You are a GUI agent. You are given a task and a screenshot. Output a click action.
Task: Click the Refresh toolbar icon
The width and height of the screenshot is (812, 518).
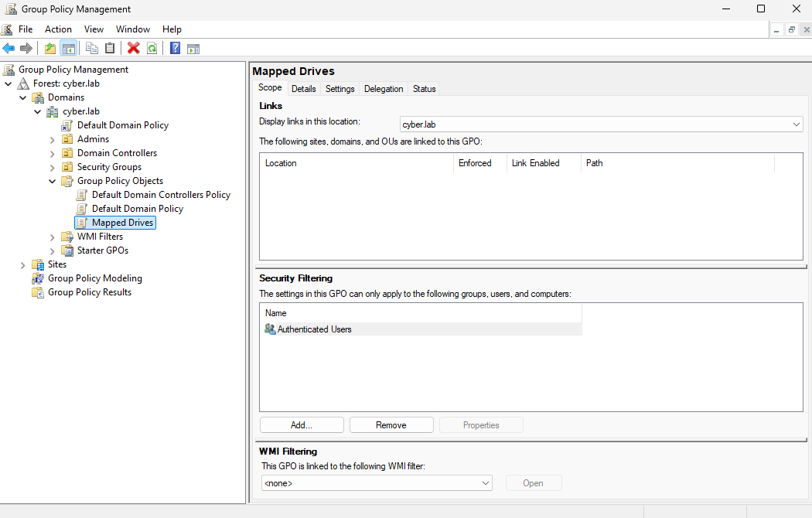[x=152, y=48]
